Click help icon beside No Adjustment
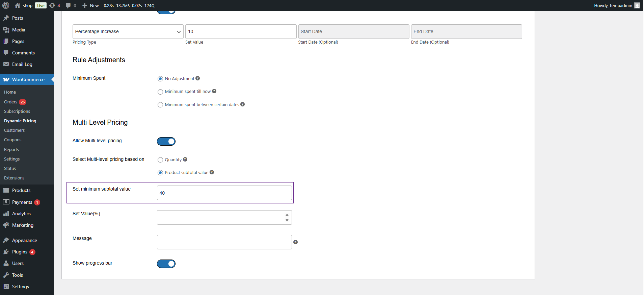 click(x=198, y=78)
